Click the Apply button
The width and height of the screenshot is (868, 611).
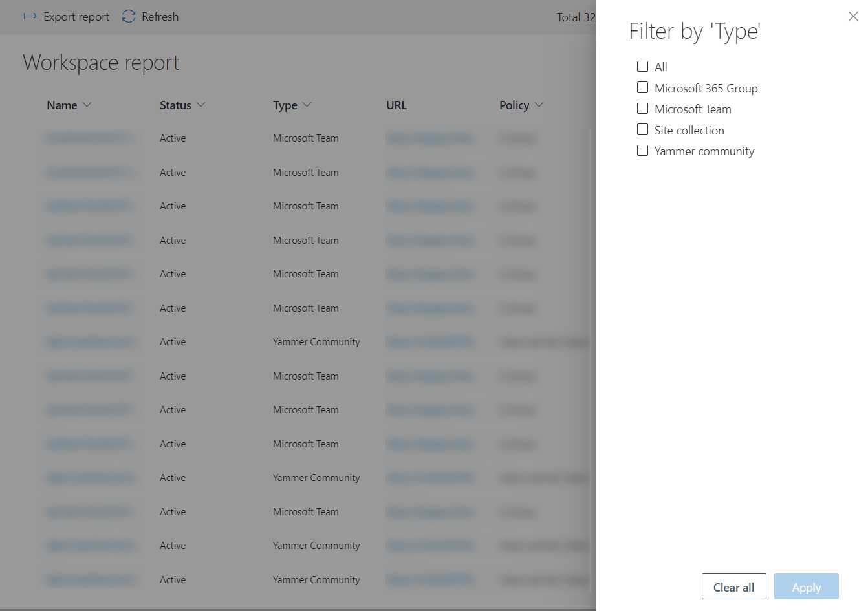point(806,587)
